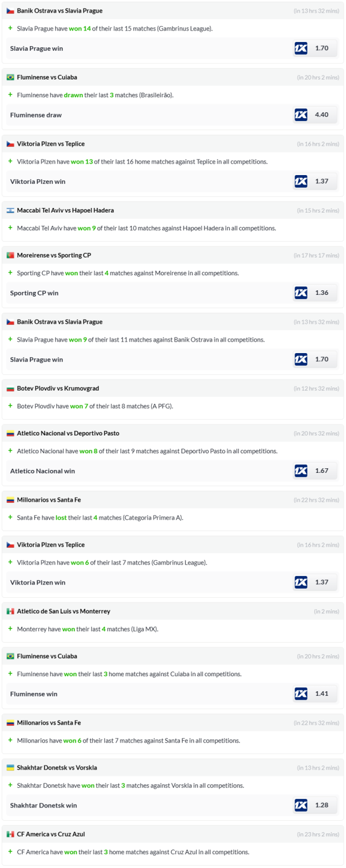Open the Shakhtar Donetsk vs Vorskla match title
346x868 pixels.
57,767
